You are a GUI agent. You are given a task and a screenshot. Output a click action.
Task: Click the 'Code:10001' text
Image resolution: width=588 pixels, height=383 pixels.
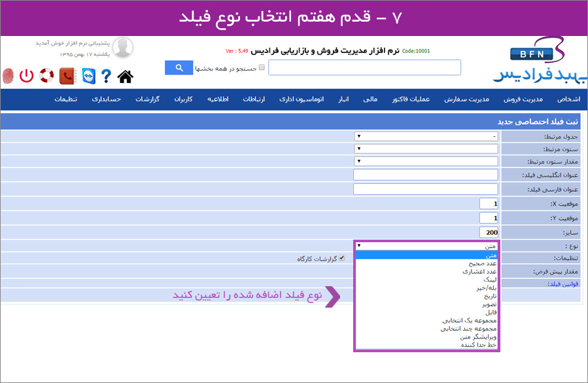416,50
